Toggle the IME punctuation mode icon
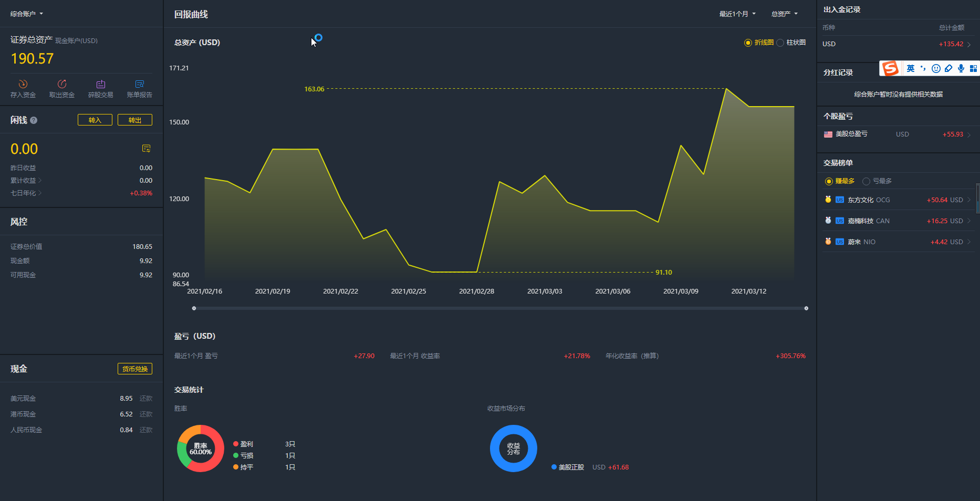 [x=923, y=68]
